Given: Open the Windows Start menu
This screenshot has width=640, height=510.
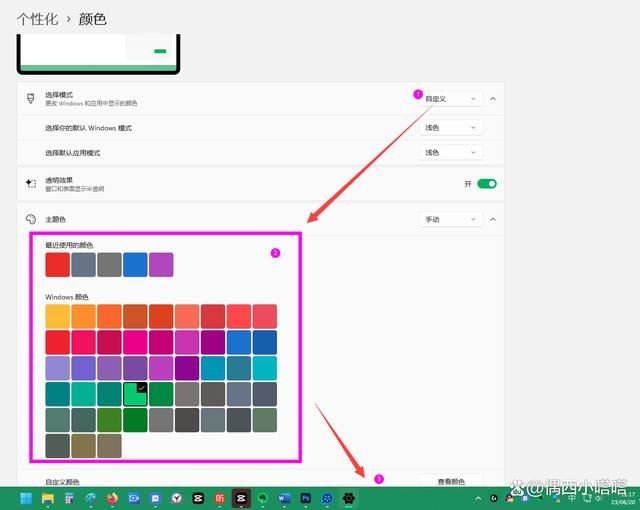Looking at the screenshot, I should click(x=26, y=498).
